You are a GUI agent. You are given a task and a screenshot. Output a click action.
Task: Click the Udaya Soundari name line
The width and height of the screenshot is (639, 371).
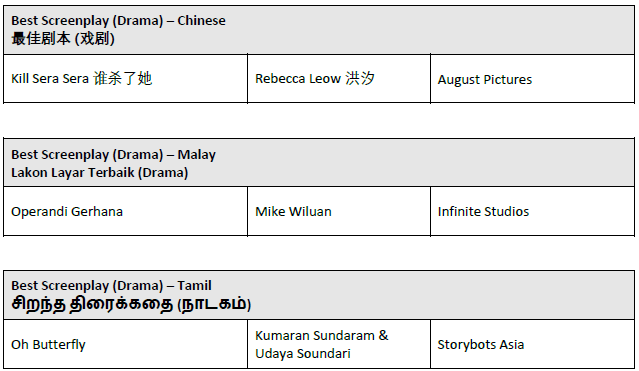303,353
